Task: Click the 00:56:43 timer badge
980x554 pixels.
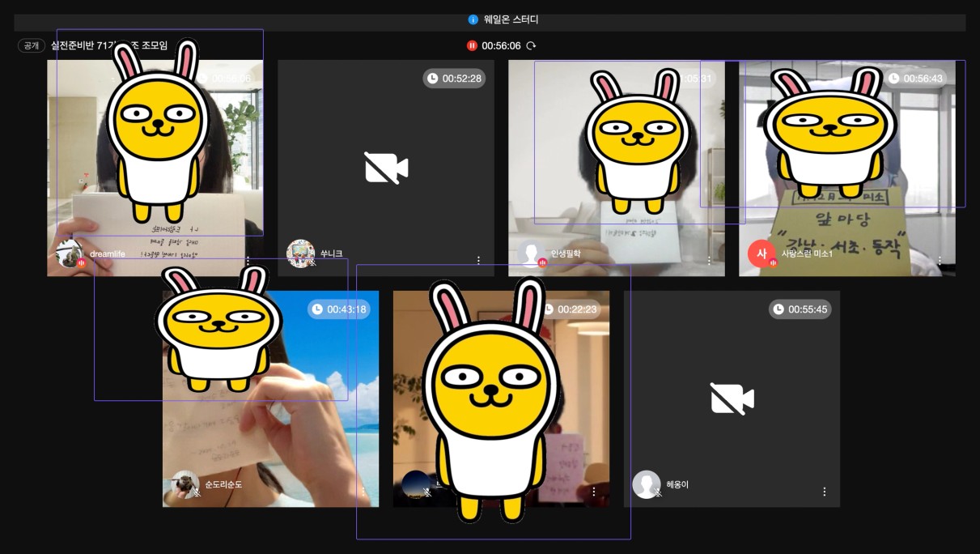Action: [x=915, y=79]
